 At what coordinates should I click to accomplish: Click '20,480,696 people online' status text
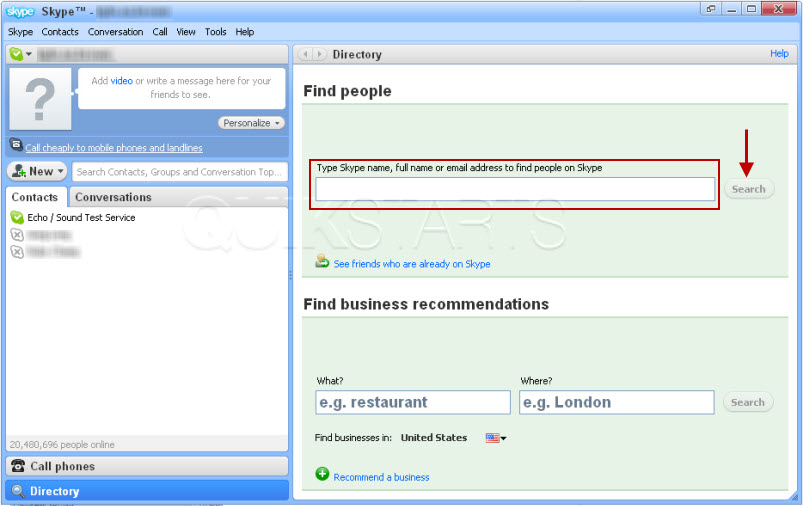point(62,444)
